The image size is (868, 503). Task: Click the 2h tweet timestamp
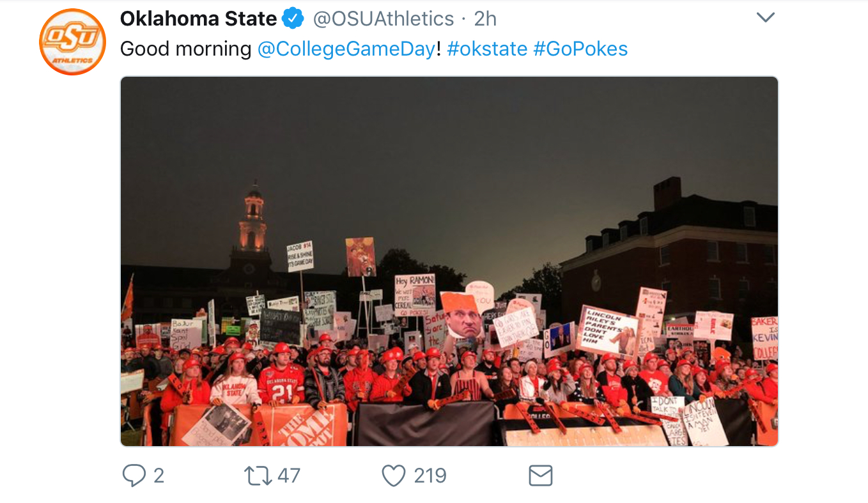point(485,19)
